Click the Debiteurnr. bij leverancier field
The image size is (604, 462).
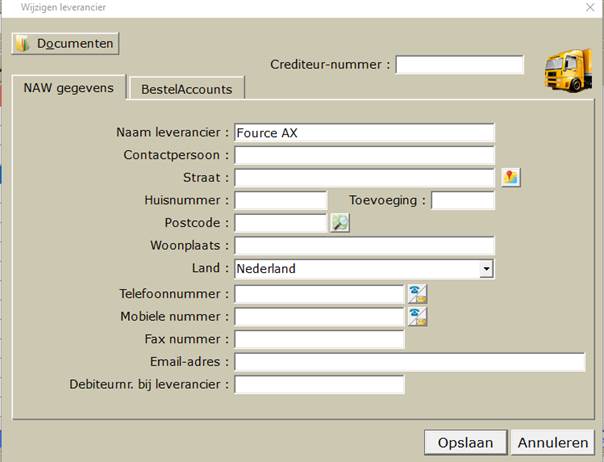click(319, 385)
